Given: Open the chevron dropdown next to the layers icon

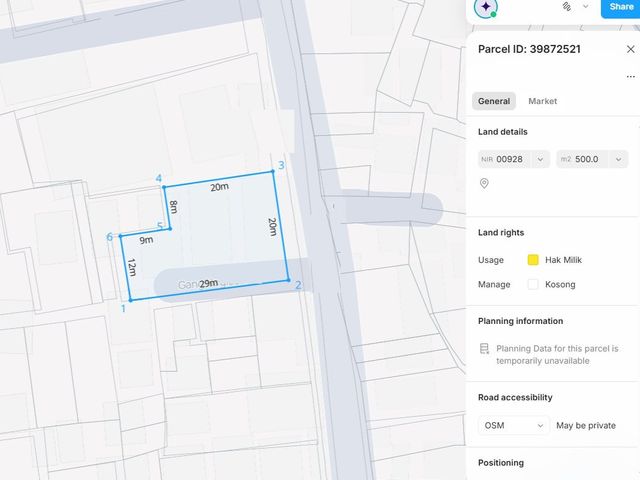Looking at the screenshot, I should tap(586, 7).
